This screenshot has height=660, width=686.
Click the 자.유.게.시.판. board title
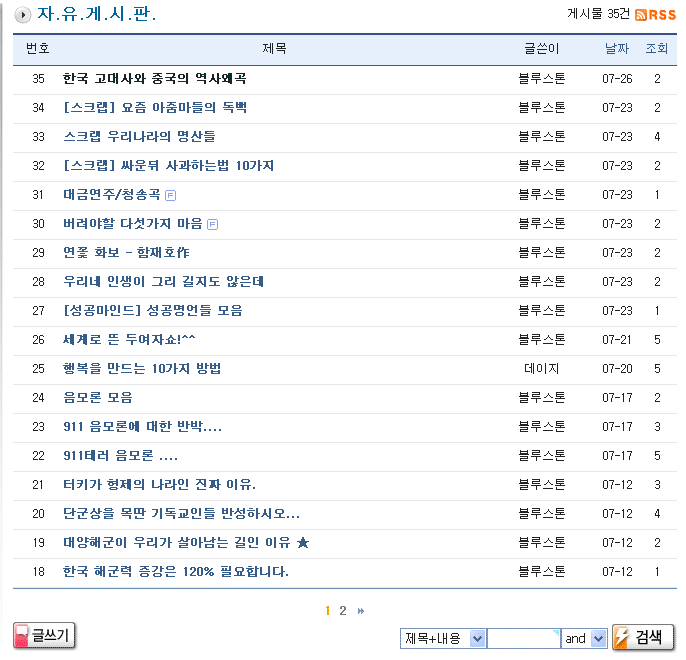click(97, 14)
